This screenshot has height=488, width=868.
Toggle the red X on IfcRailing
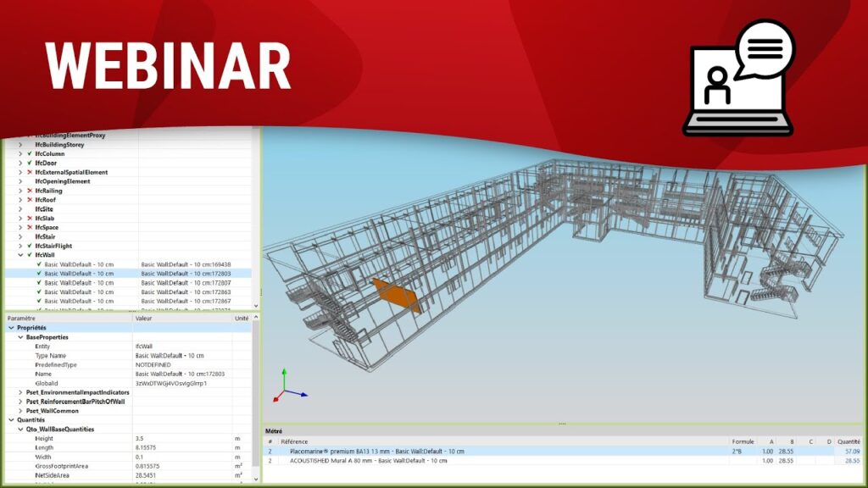(30, 191)
